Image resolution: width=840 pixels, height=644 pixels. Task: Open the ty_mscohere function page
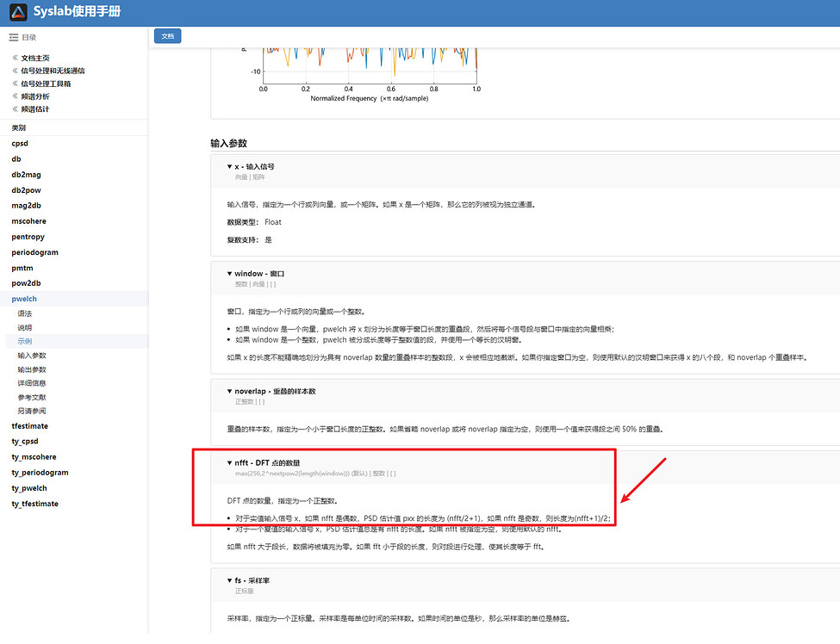point(34,456)
